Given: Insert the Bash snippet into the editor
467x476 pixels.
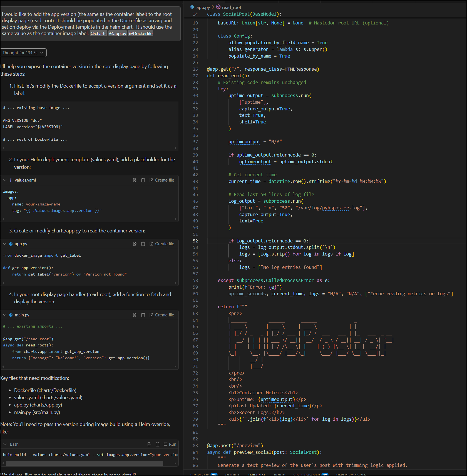Looking at the screenshot, I should click(x=149, y=444).
